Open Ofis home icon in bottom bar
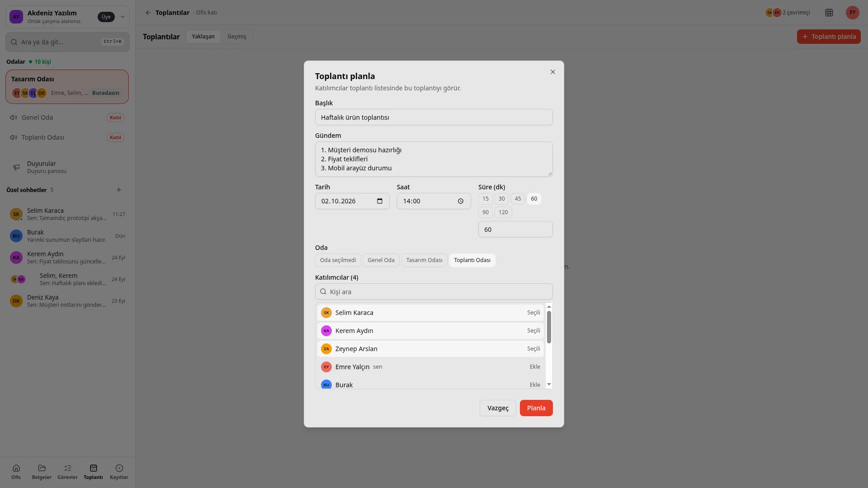 coord(16,471)
